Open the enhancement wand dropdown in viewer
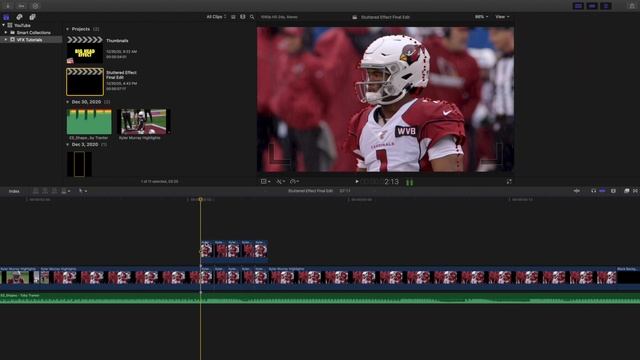640x360 pixels. (x=280, y=181)
